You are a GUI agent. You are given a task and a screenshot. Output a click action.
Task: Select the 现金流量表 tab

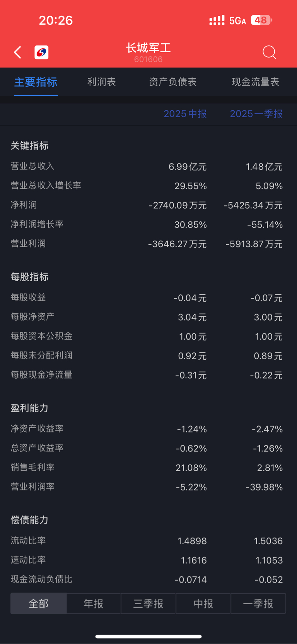click(255, 82)
